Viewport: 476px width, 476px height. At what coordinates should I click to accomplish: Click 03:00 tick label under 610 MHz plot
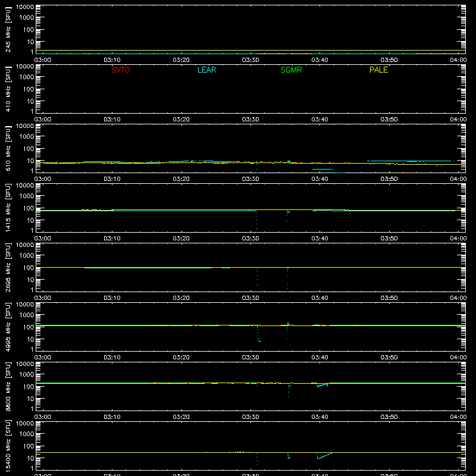[43, 179]
